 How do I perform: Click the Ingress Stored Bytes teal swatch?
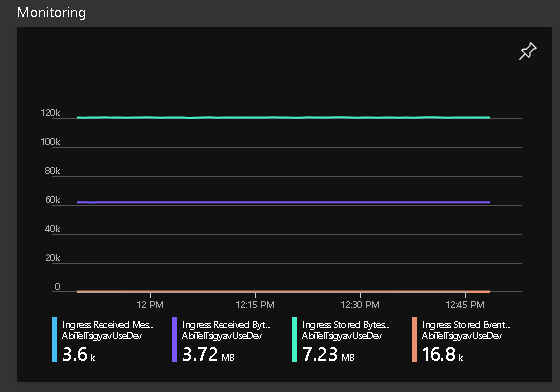(x=294, y=340)
